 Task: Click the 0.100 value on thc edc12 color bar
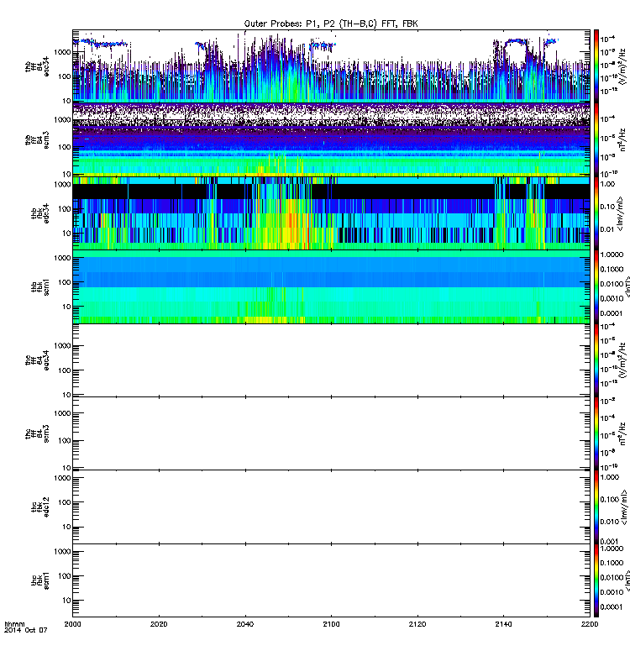[x=610, y=499]
